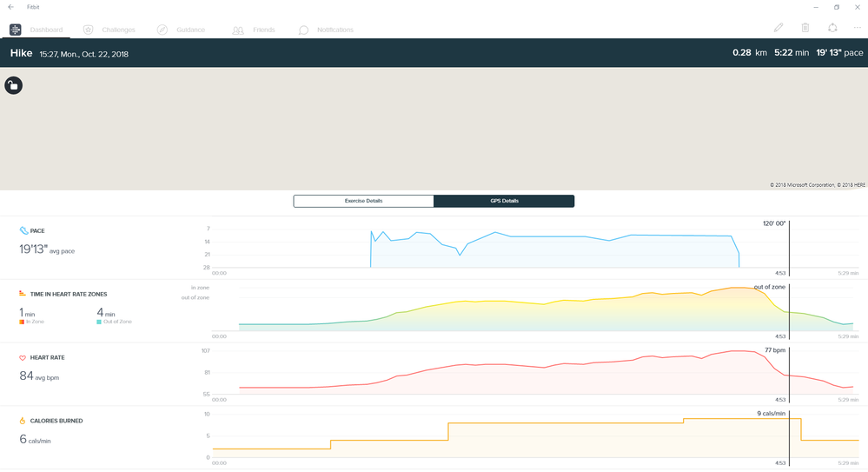Viewport: 868px width, 472px height.
Task: Click the sync icon
Action: coord(832,29)
